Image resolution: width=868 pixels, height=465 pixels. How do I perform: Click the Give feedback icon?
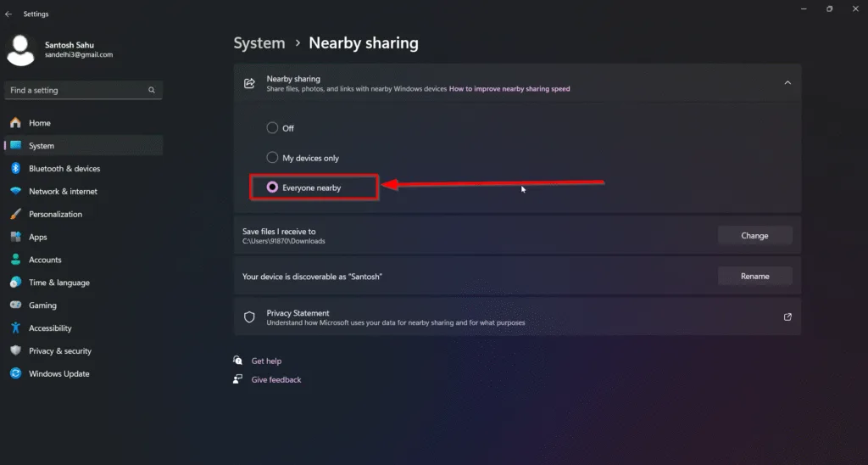coord(237,379)
